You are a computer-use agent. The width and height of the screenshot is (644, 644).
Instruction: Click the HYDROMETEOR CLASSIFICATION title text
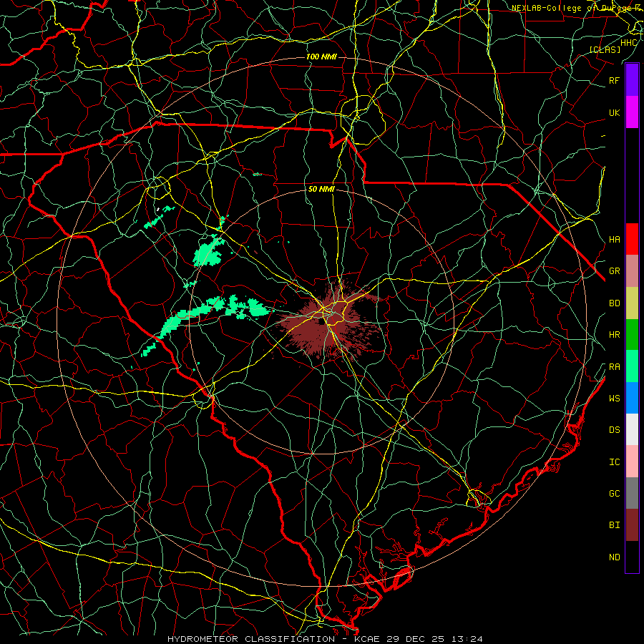pos(251,639)
